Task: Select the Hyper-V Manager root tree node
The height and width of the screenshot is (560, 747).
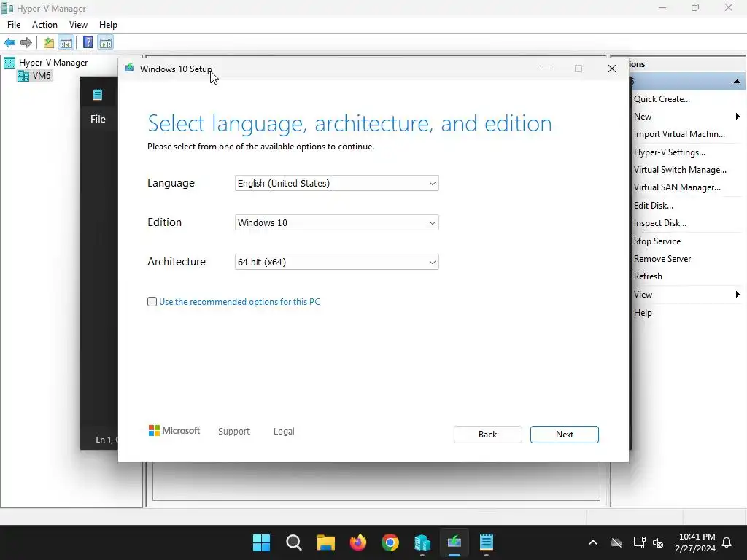Action: click(53, 63)
